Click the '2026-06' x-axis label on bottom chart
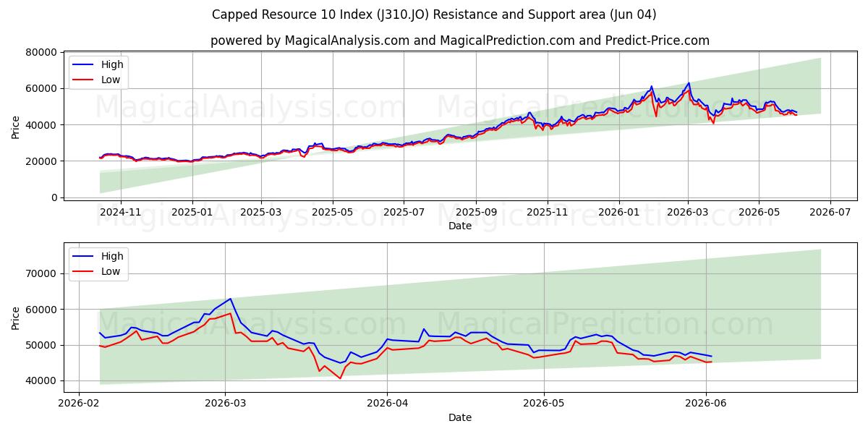 click(x=706, y=404)
